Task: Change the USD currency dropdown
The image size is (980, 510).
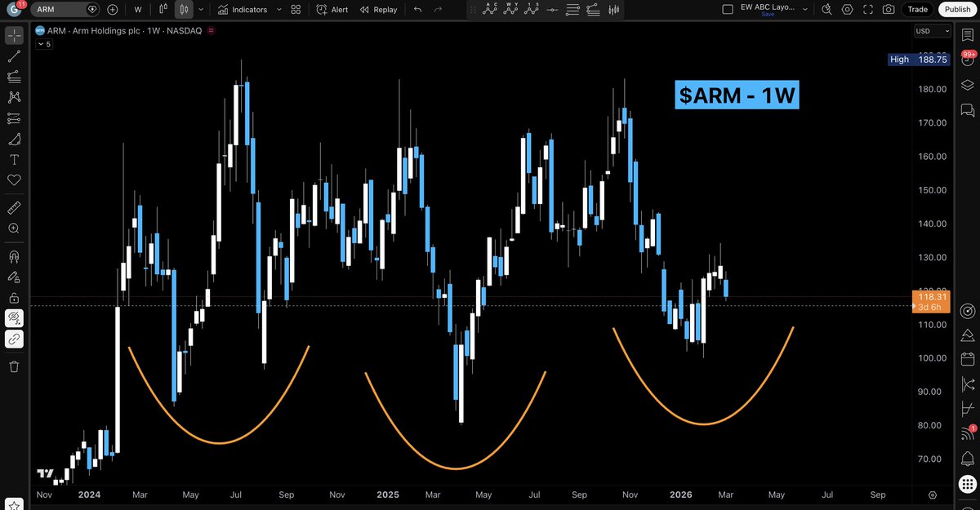Action: 933,31
